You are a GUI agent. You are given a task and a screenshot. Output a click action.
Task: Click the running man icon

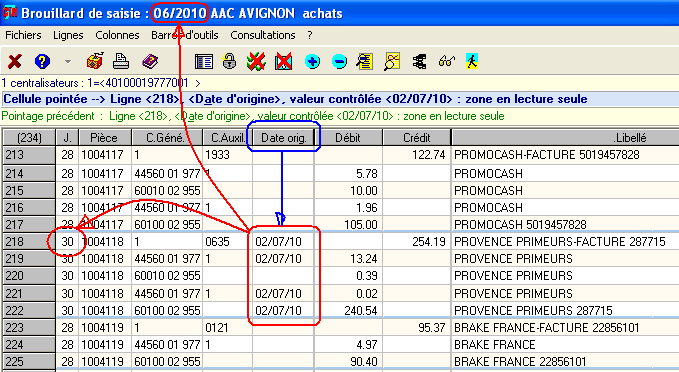[472, 61]
